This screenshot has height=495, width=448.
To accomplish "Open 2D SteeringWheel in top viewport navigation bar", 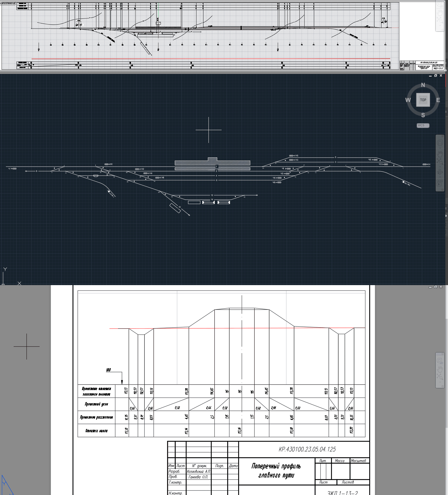I will 440,5.
